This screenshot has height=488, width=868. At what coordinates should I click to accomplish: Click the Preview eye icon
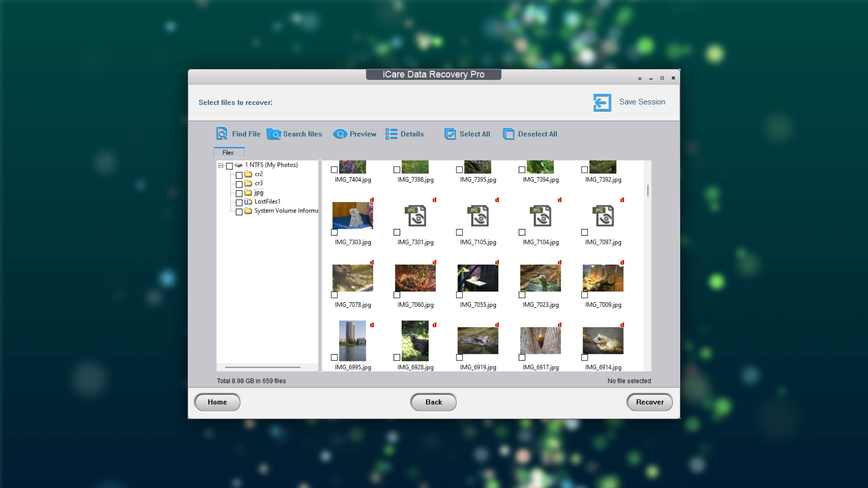340,134
